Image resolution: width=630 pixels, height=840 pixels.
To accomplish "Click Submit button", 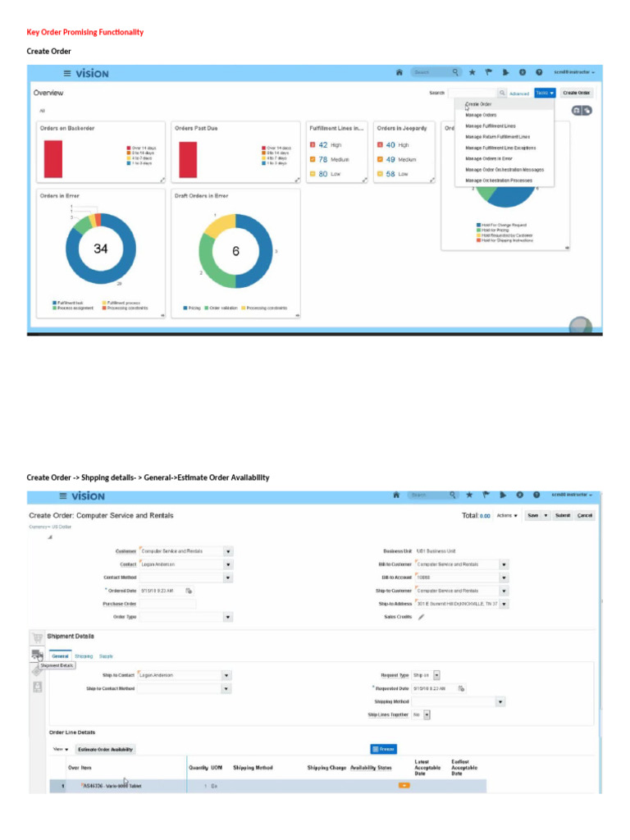I will [563, 515].
